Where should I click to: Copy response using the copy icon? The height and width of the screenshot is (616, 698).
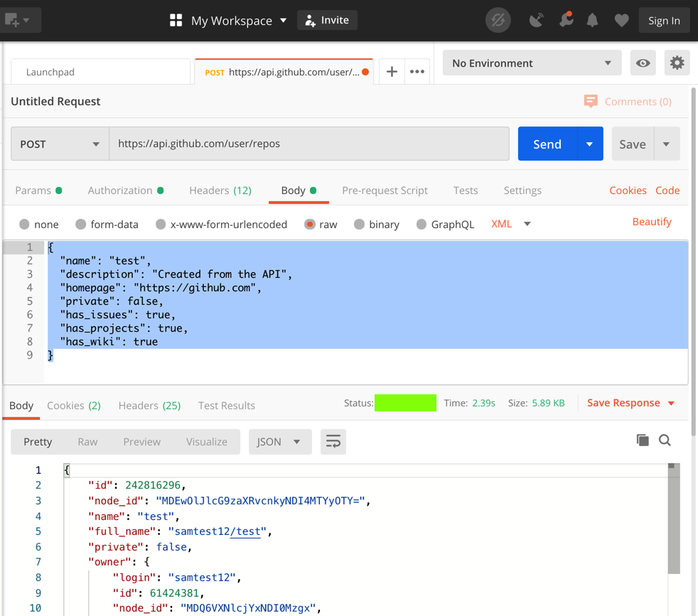[643, 441]
